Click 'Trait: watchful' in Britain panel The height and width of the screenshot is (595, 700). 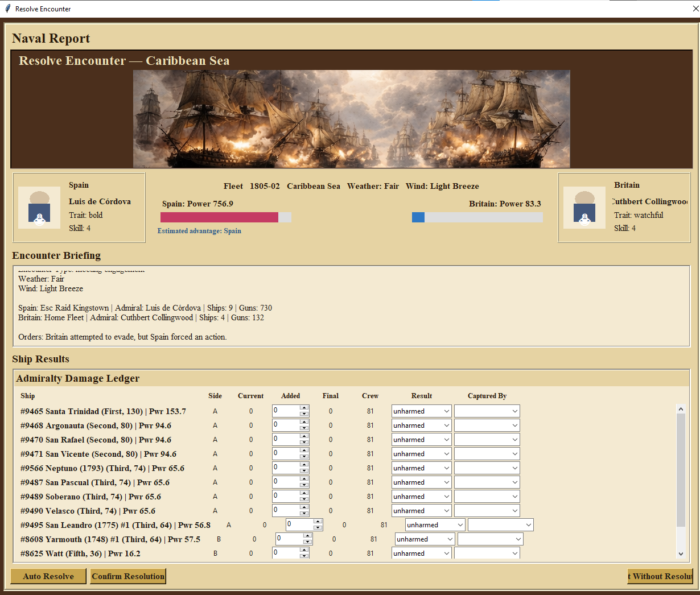pyautogui.click(x=639, y=215)
